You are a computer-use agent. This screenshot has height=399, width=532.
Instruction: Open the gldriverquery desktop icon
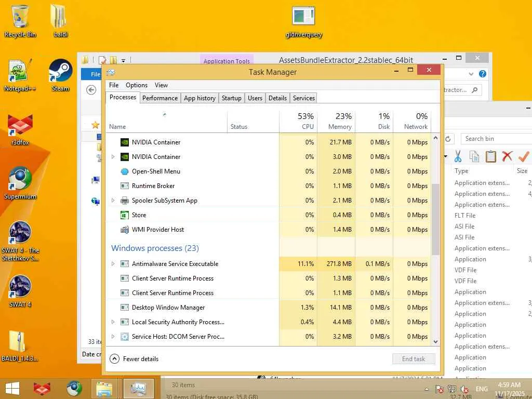(303, 22)
